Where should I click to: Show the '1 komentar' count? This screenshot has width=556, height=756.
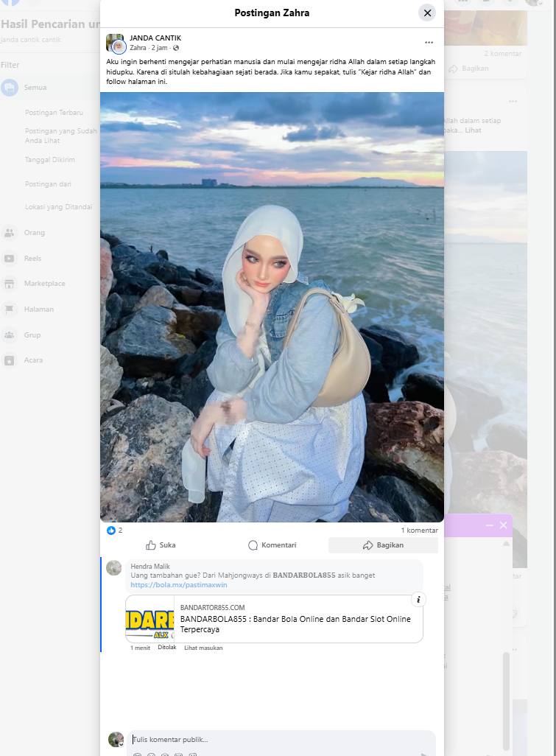(419, 531)
